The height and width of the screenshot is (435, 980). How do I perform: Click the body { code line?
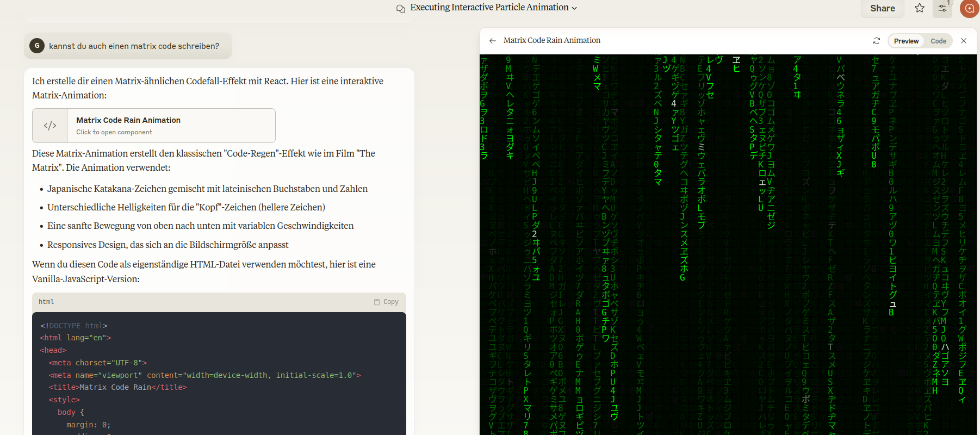[x=71, y=412]
